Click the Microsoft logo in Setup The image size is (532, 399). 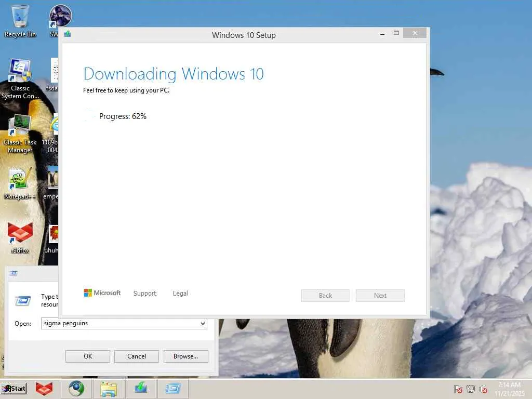tap(102, 293)
